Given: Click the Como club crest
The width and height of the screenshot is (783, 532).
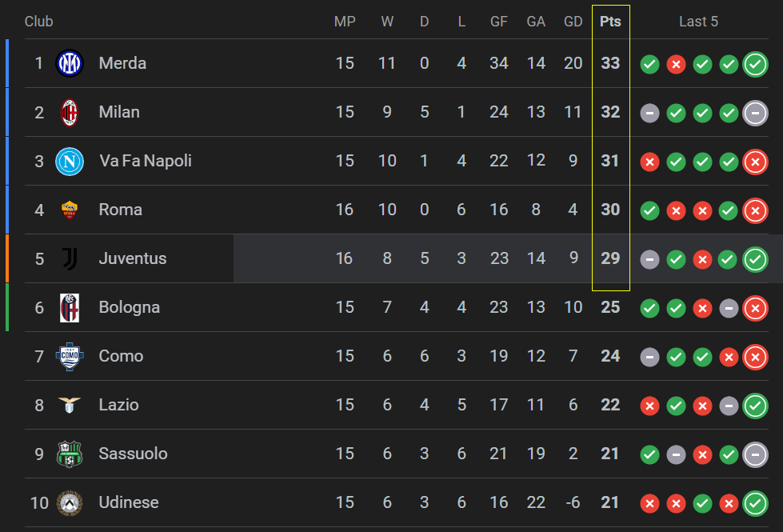Looking at the screenshot, I should (x=69, y=356).
